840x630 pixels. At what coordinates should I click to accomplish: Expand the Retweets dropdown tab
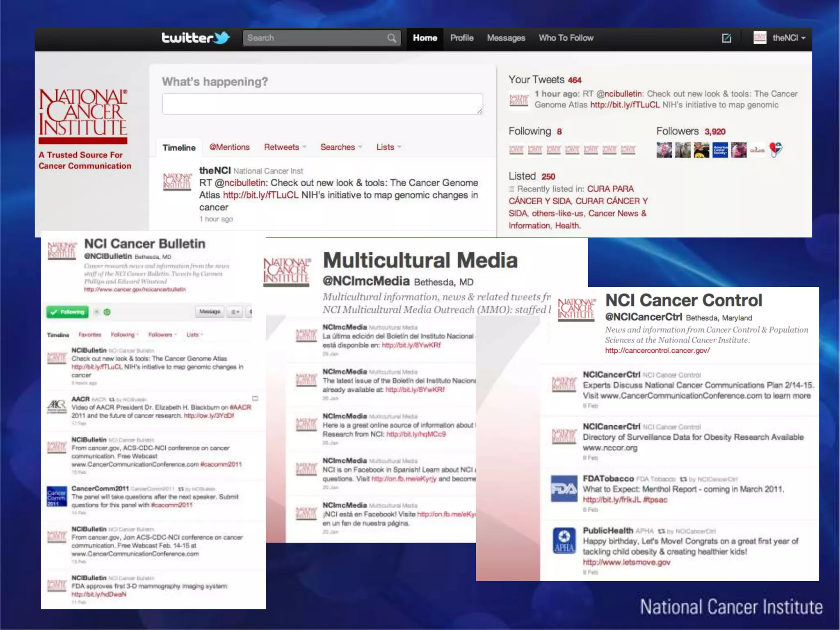[x=285, y=147]
